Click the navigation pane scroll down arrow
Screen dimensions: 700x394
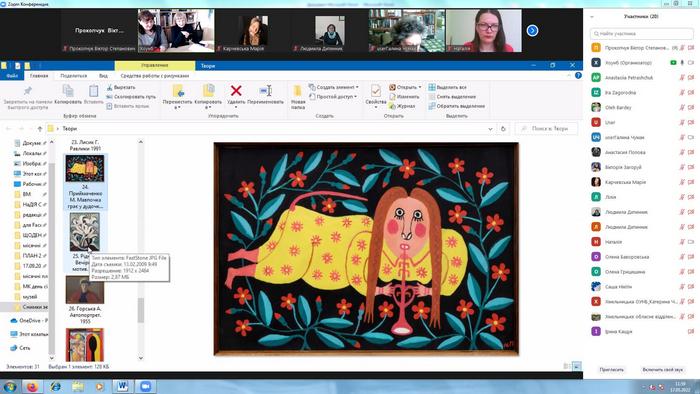coord(51,358)
